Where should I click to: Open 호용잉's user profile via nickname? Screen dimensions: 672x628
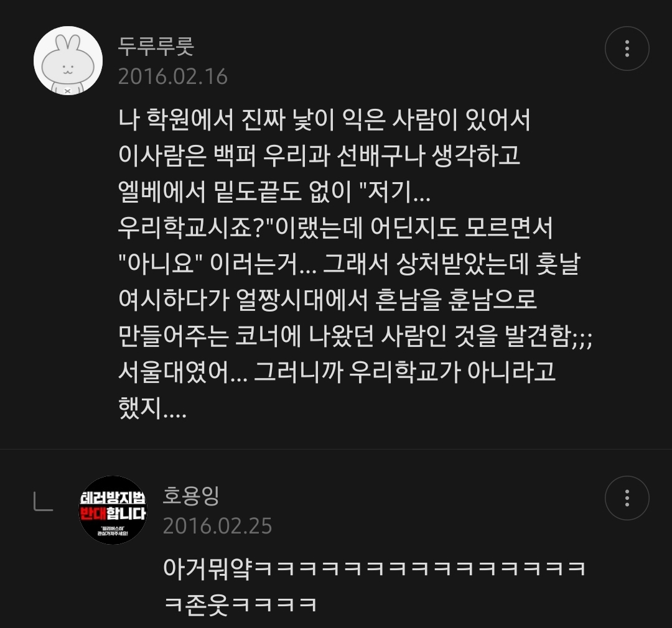point(191,496)
